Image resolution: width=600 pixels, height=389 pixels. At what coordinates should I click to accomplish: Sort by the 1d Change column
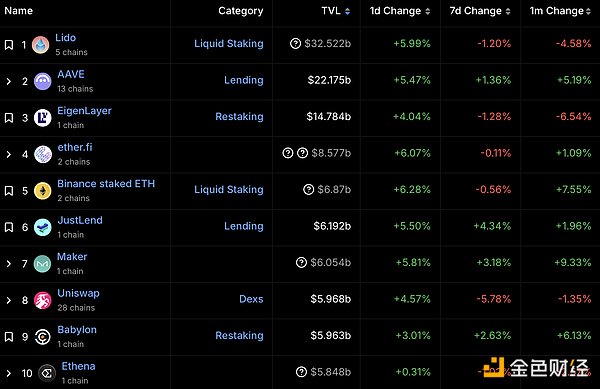(x=399, y=11)
